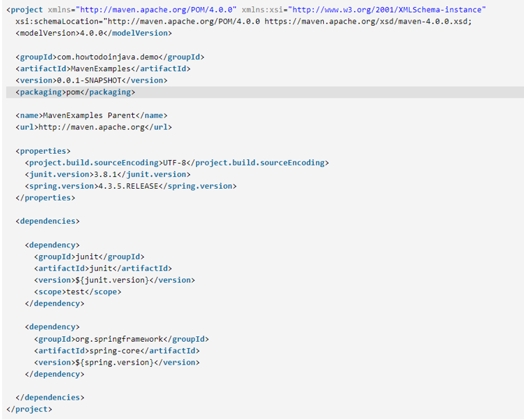This screenshot has height=420, width=524.
Task: Click the junit.version 3.8.1 property line
Action: (x=108, y=174)
